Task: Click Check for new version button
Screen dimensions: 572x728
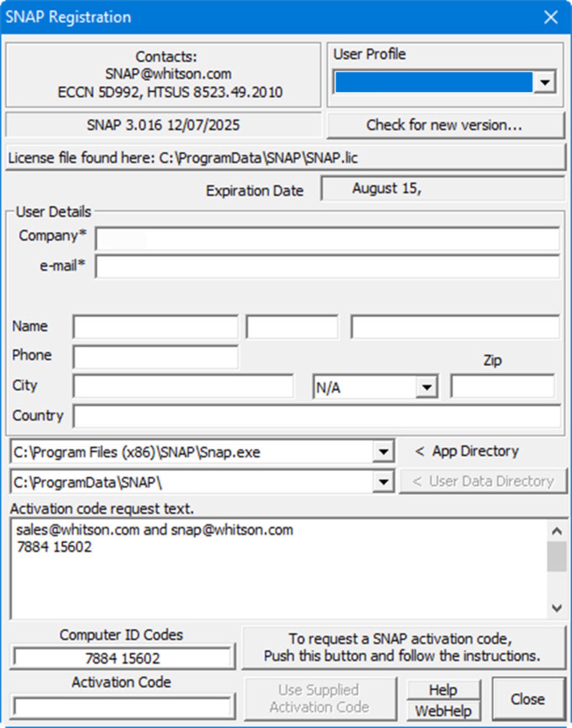Action: click(445, 125)
